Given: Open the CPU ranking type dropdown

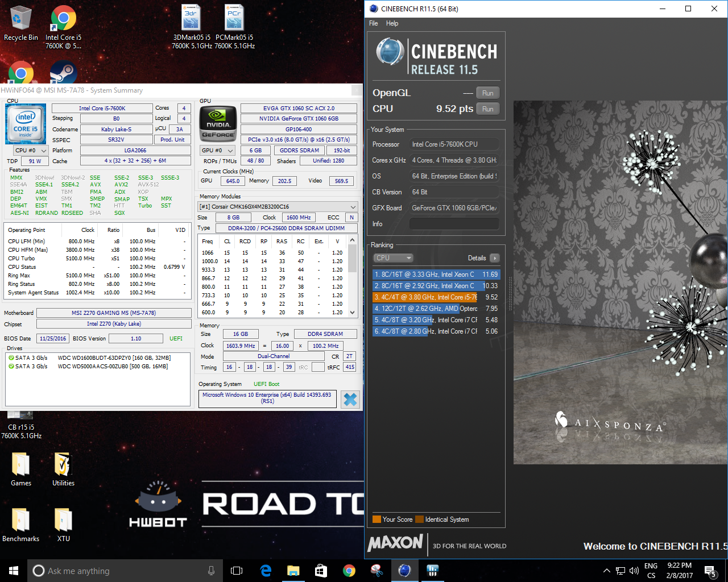Looking at the screenshot, I should [x=393, y=258].
